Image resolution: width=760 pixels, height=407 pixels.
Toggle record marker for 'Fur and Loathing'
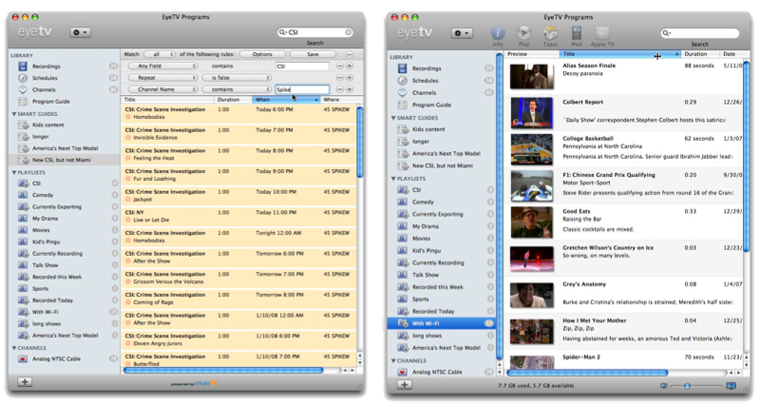[x=128, y=179]
